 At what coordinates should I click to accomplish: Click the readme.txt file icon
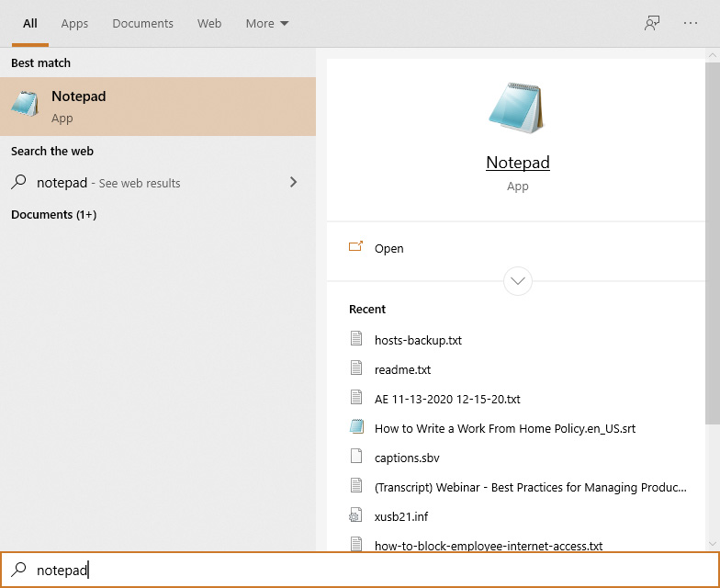[x=356, y=367]
